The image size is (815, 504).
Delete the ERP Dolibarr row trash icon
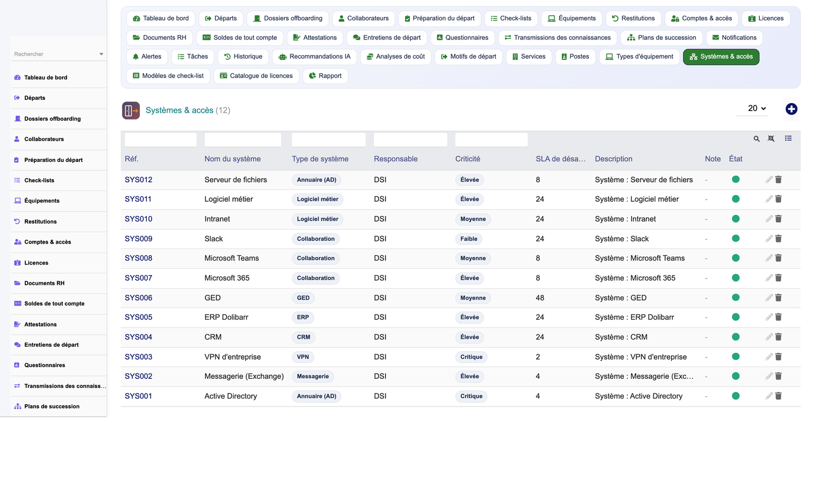pyautogui.click(x=778, y=317)
